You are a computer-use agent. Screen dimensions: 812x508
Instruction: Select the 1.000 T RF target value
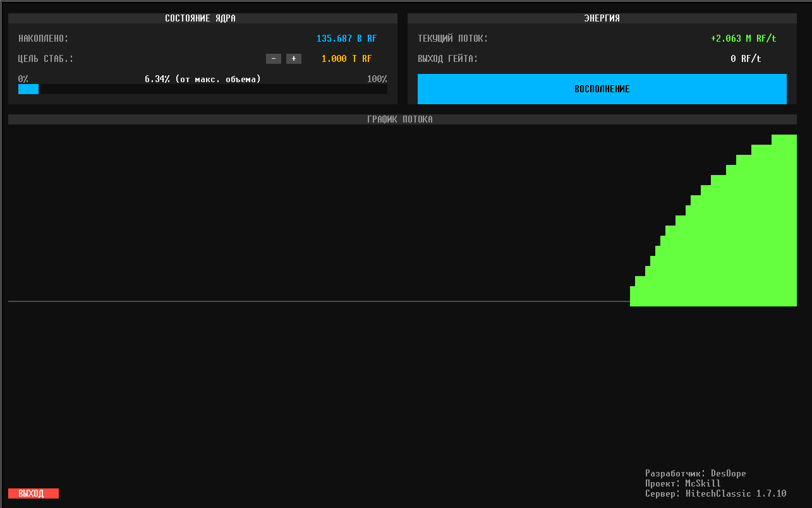click(346, 59)
